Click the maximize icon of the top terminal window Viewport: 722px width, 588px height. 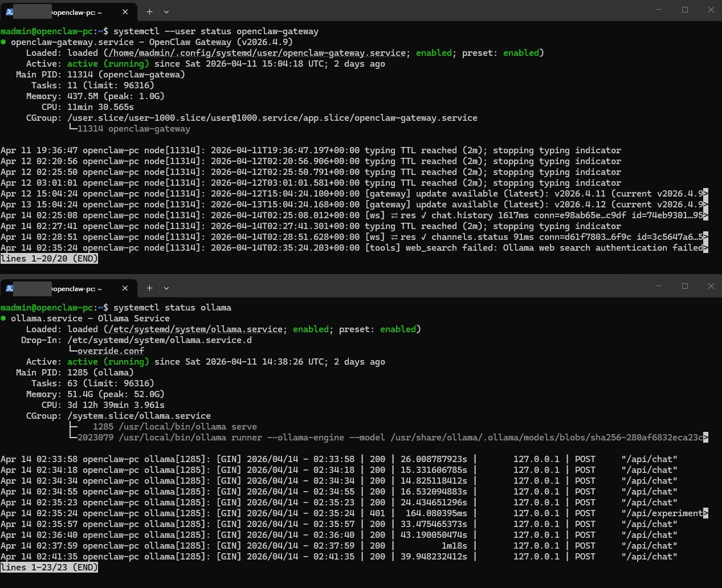(x=684, y=10)
